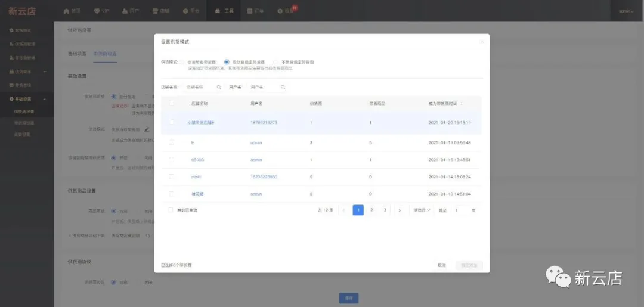Go to page 1 in pagination
Screen dimensions: 644x307
tap(358, 210)
